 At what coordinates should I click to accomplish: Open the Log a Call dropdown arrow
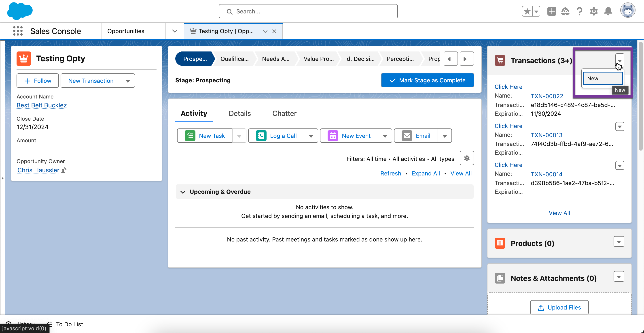311,136
